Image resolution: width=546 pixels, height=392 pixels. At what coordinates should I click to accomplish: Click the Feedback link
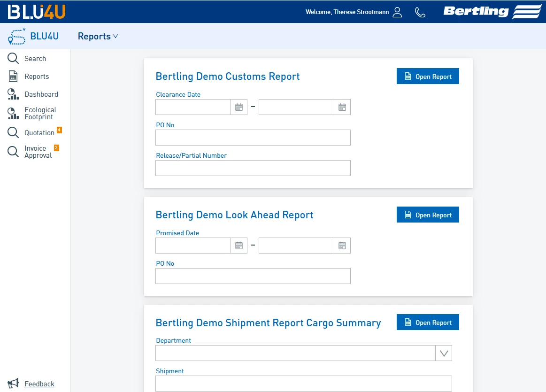tap(39, 384)
